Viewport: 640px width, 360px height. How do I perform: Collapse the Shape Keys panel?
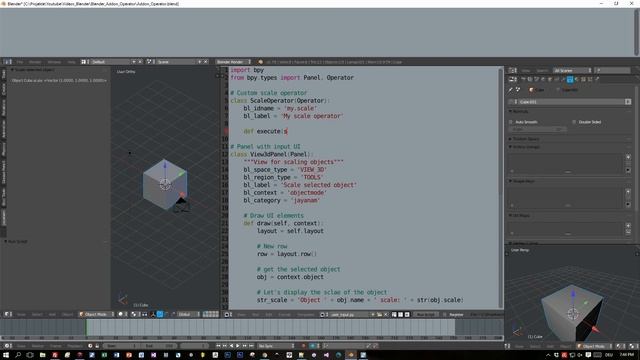521,181
